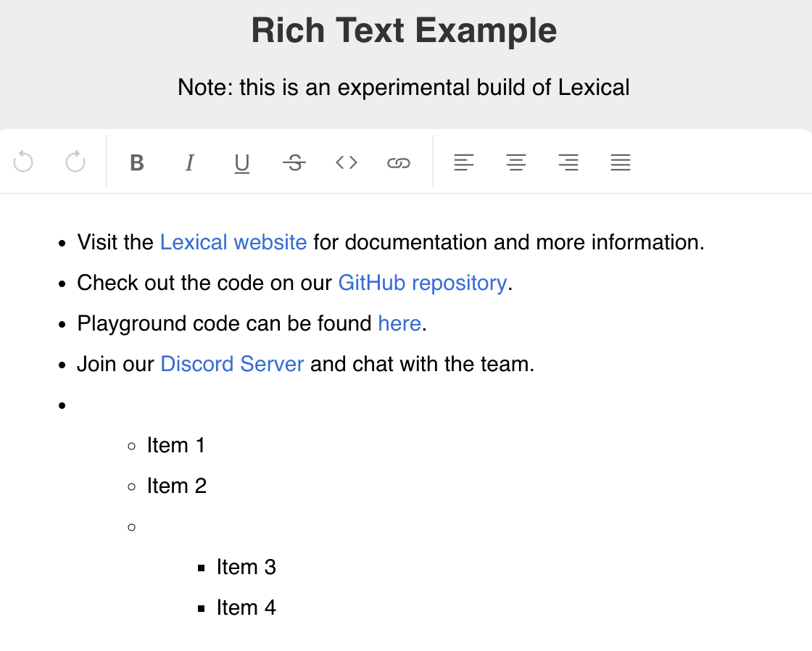Click the 'Item 4' nested entry
812x651 pixels.
pyautogui.click(x=246, y=608)
